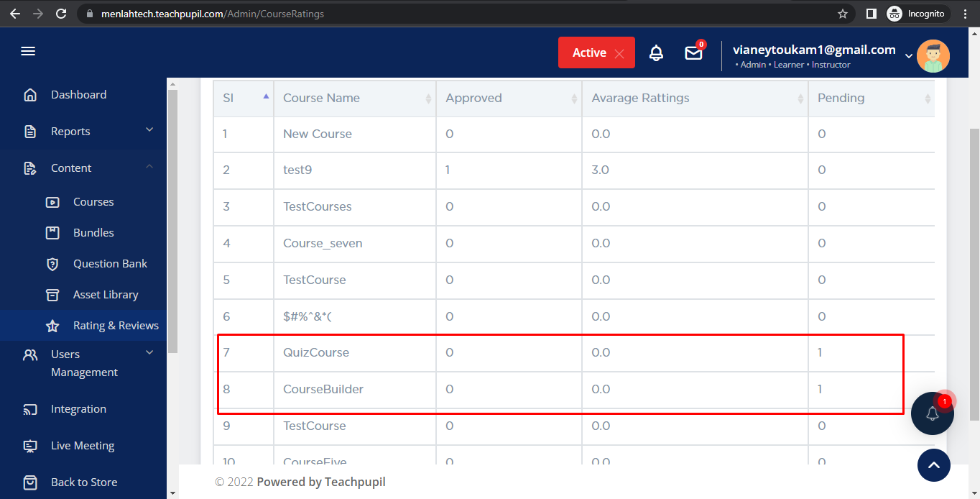Open Asset Library from the sidebar
The height and width of the screenshot is (499, 980).
point(106,295)
